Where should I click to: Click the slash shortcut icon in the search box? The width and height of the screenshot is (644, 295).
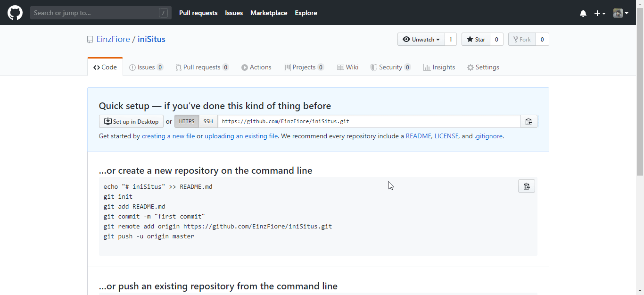coord(164,13)
